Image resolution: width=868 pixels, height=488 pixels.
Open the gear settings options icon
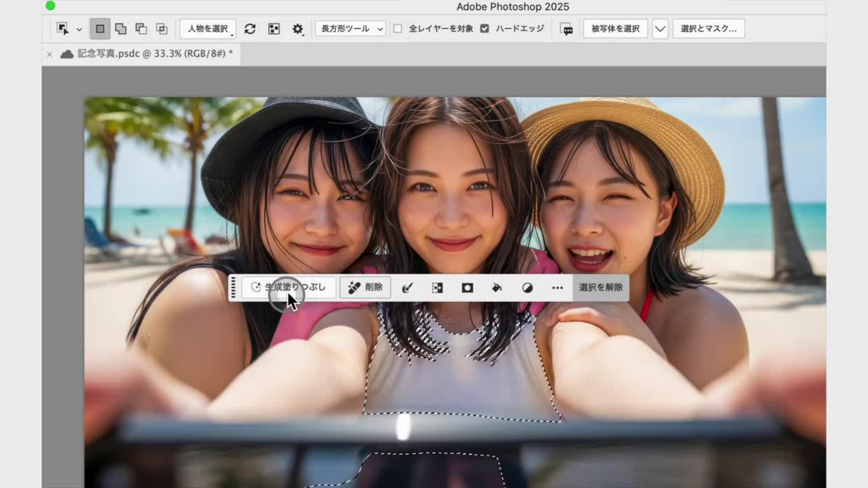[297, 29]
